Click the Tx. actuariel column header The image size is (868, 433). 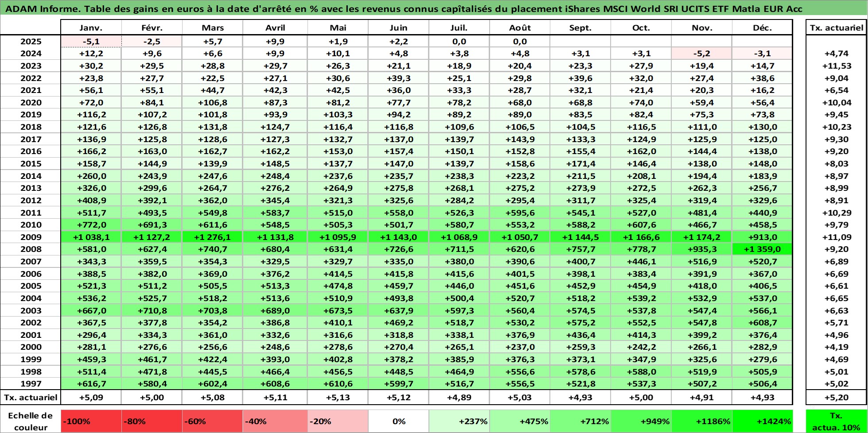pyautogui.click(x=837, y=27)
